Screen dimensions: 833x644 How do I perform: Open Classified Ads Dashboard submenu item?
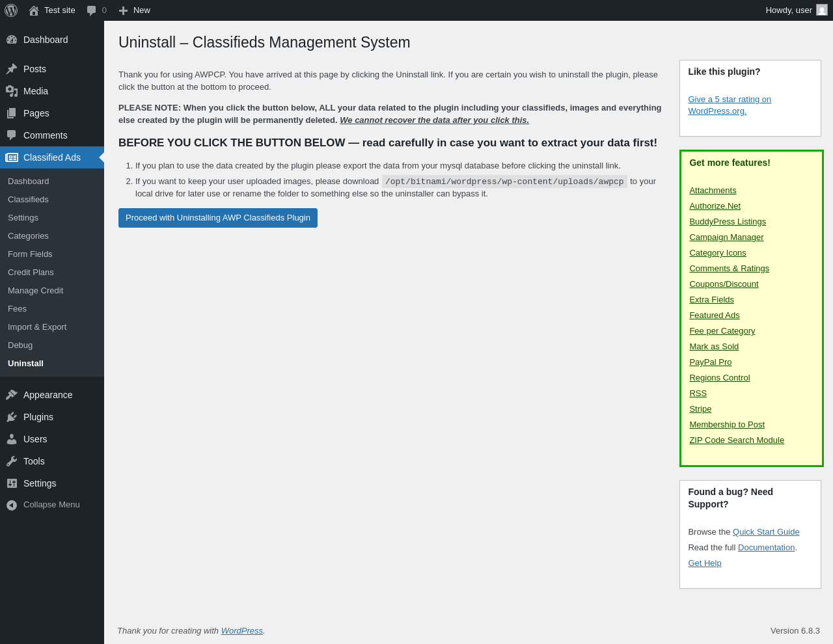pyautogui.click(x=52, y=181)
